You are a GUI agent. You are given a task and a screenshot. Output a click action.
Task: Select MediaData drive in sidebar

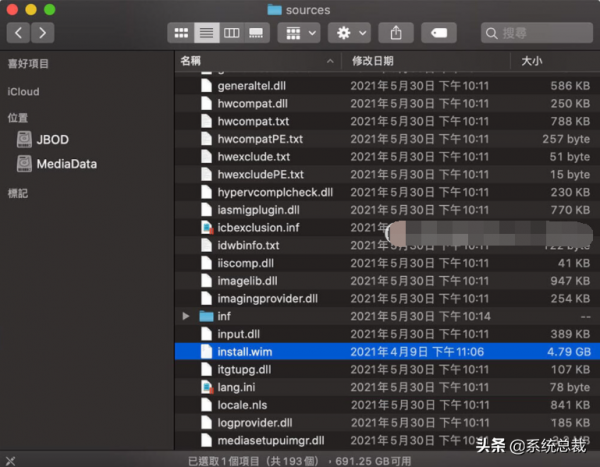point(57,164)
